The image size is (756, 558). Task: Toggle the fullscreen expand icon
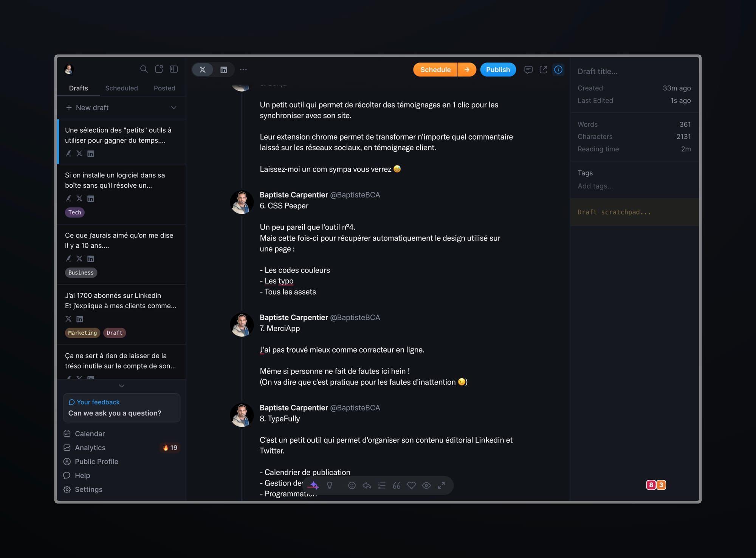pyautogui.click(x=443, y=485)
